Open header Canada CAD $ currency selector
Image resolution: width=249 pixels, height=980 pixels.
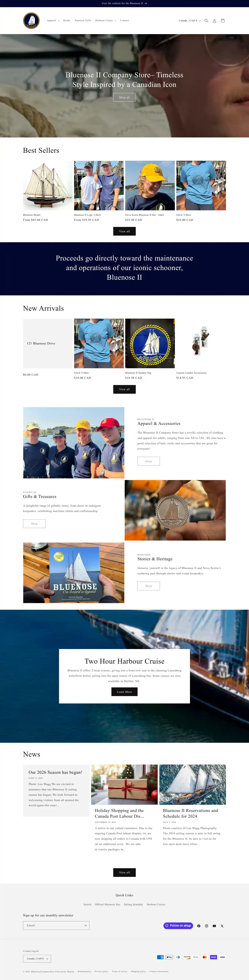coord(190,20)
